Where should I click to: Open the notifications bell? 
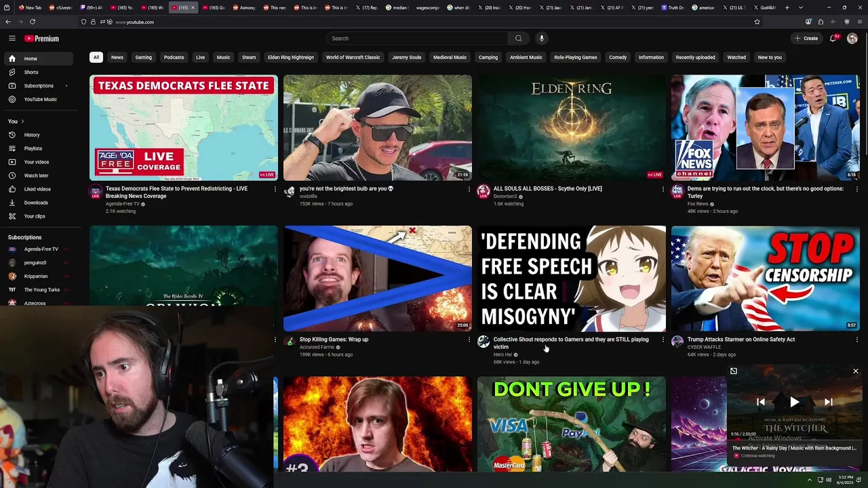pos(833,39)
